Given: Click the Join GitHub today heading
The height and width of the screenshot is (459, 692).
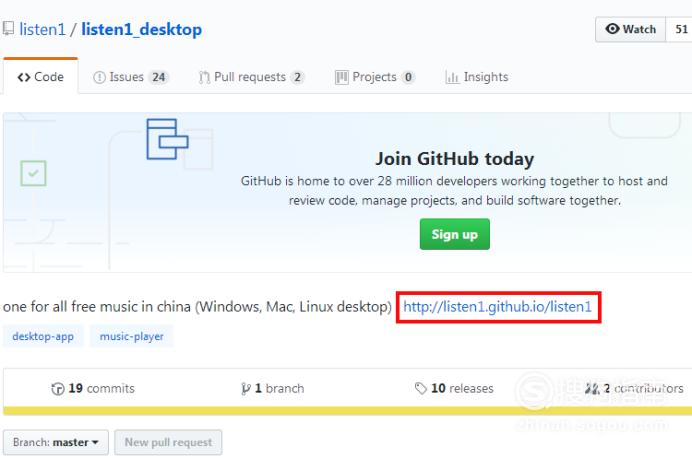Looking at the screenshot, I should coord(455,158).
